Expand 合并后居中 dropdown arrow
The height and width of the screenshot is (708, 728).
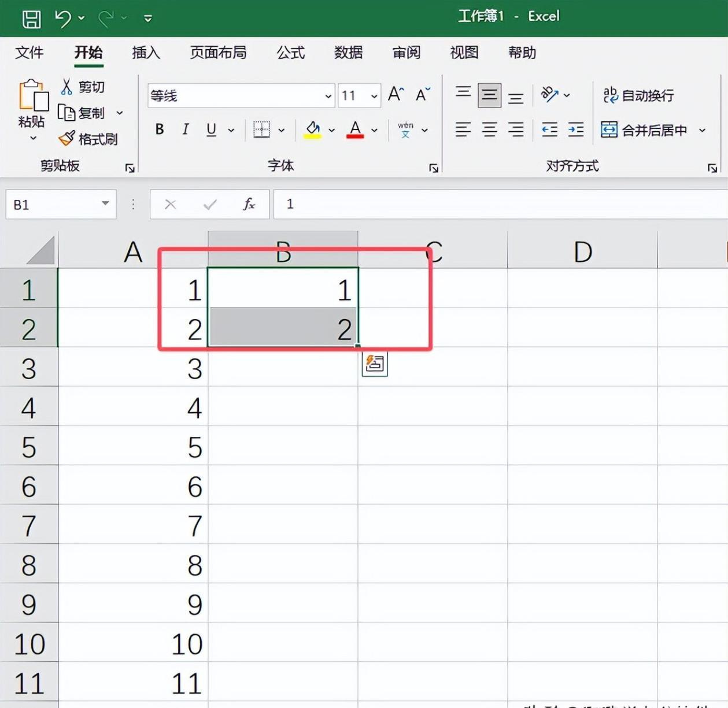(x=702, y=130)
